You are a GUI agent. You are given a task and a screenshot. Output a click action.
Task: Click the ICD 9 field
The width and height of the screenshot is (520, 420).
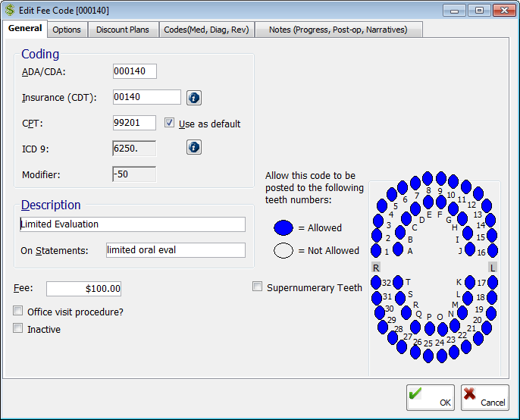(x=134, y=149)
